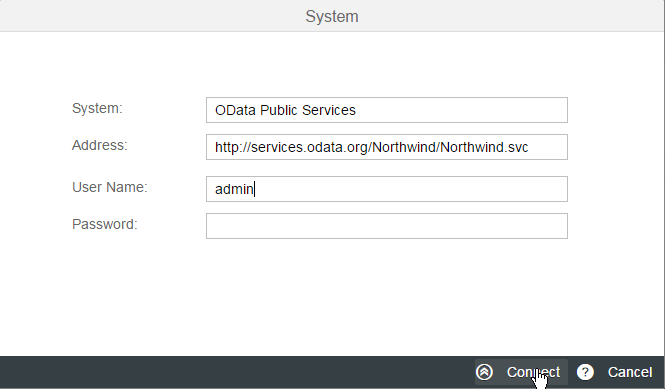
Task: Click blank white space below the Password field
Action: click(x=331, y=297)
